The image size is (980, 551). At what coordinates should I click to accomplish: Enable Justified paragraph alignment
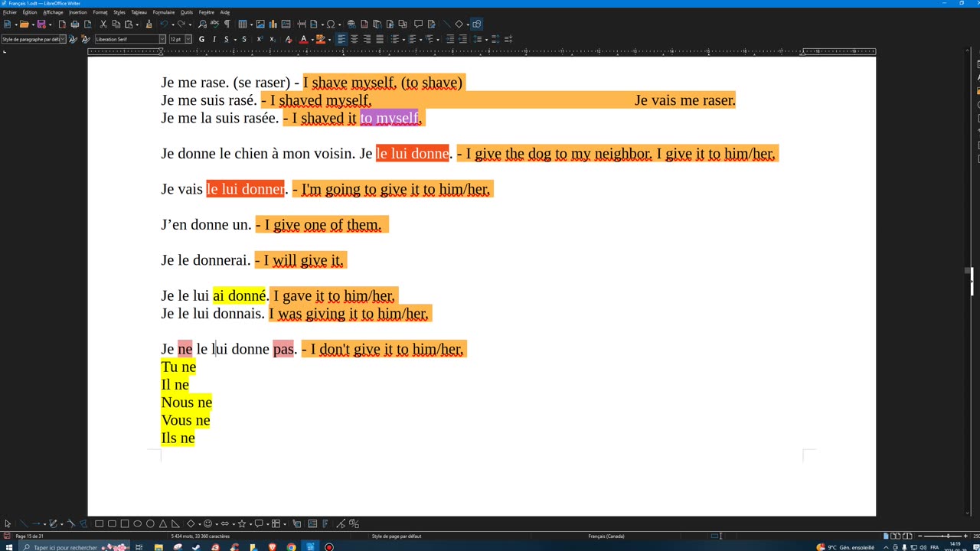point(380,39)
